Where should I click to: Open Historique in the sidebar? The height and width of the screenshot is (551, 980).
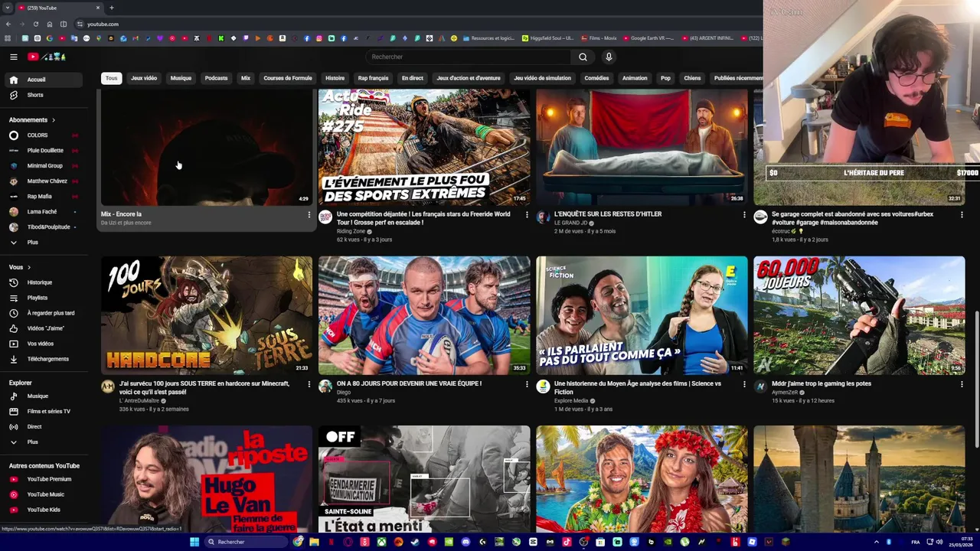[45, 282]
